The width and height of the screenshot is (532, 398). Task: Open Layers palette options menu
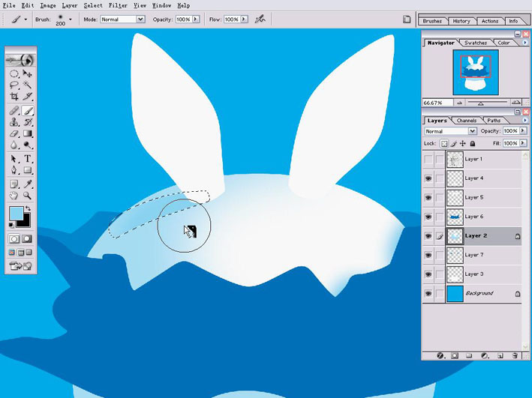(x=525, y=121)
